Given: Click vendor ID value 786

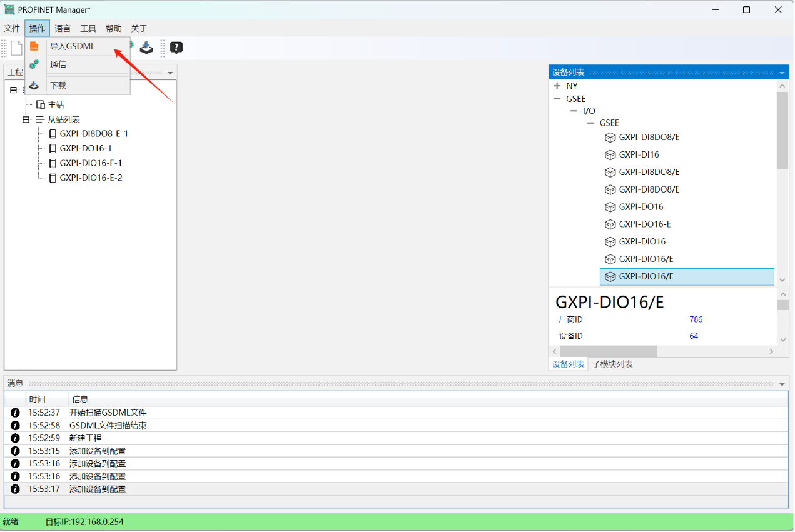Looking at the screenshot, I should click(696, 319).
